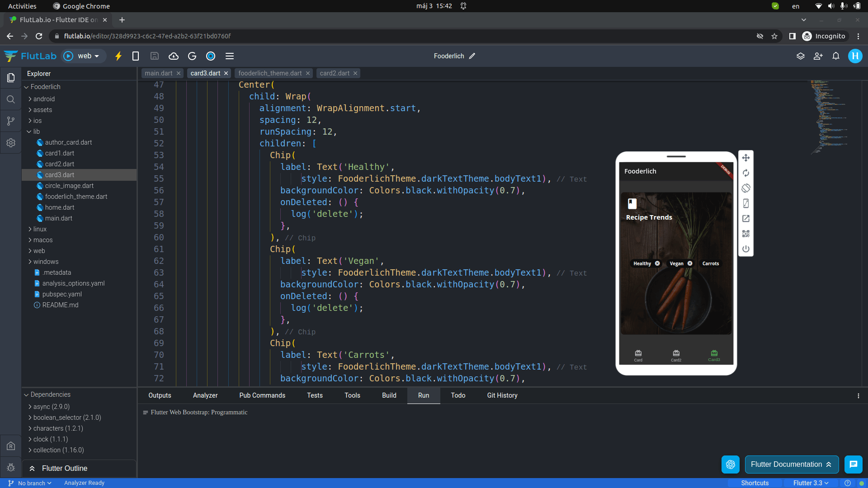Open the Flutter 3.3 version dropdown

811,483
